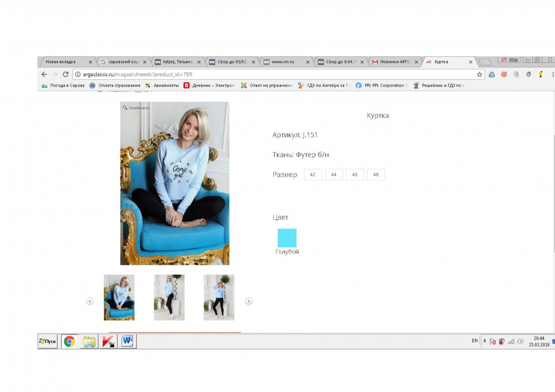Click the power plug tray icon
555x392 pixels.
pos(502,341)
